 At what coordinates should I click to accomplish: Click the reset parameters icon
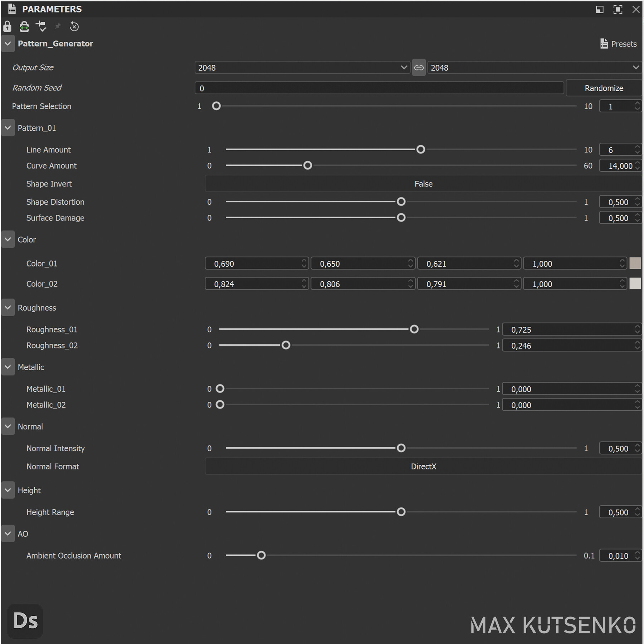click(x=74, y=26)
